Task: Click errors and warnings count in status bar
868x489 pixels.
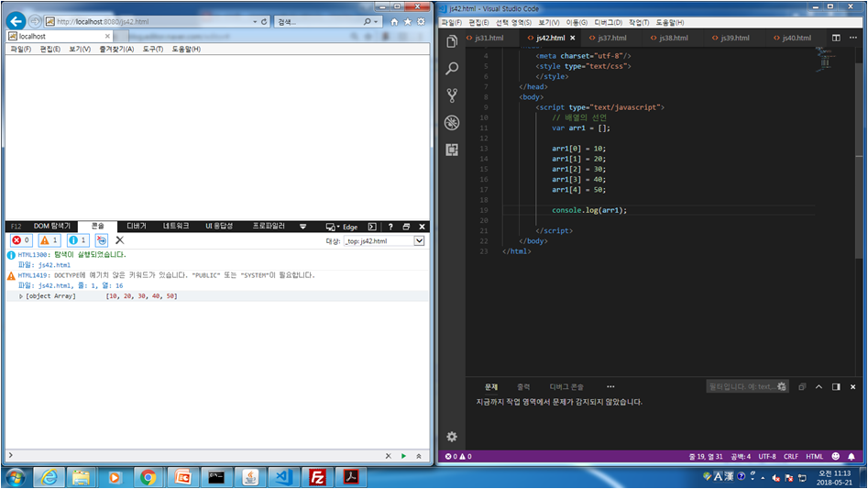Action: [x=458, y=456]
